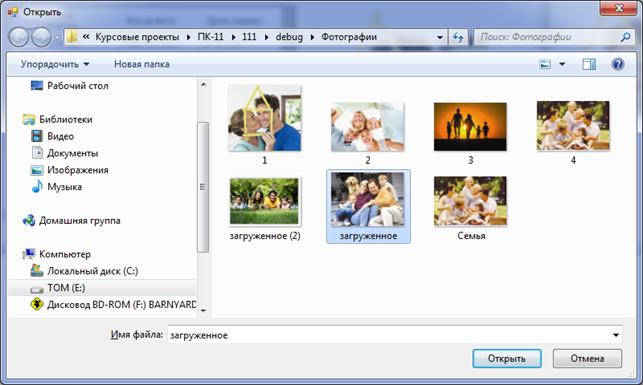The height and width of the screenshot is (385, 643).
Task: Go to Курсовые проекты breadcrumb
Action: (137, 37)
